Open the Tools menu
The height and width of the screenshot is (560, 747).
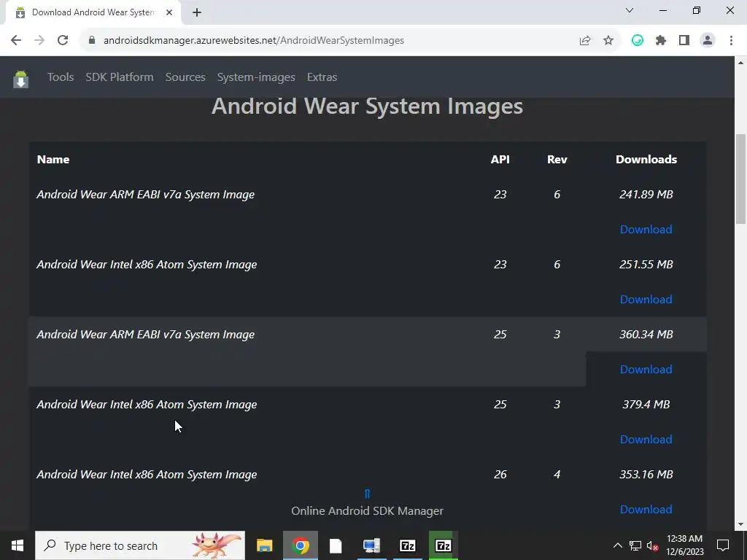(x=61, y=77)
